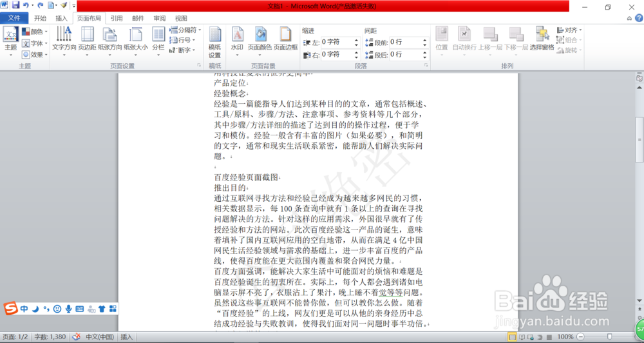Open theme Colors (颜色) menu
The image size is (644, 343).
35,31
